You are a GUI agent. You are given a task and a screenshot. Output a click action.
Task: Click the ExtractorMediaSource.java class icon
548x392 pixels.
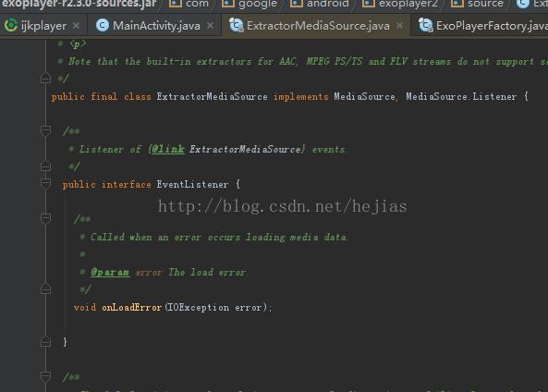237,25
